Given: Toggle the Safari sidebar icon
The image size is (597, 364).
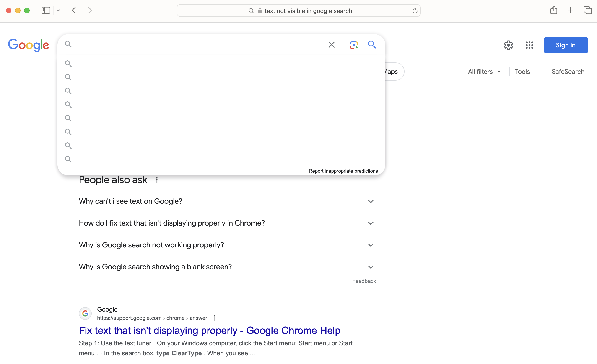Looking at the screenshot, I should (x=46, y=10).
